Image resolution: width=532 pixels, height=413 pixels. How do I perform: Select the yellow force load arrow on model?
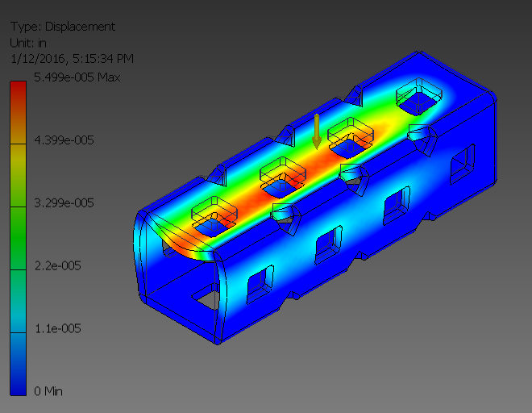click(317, 131)
